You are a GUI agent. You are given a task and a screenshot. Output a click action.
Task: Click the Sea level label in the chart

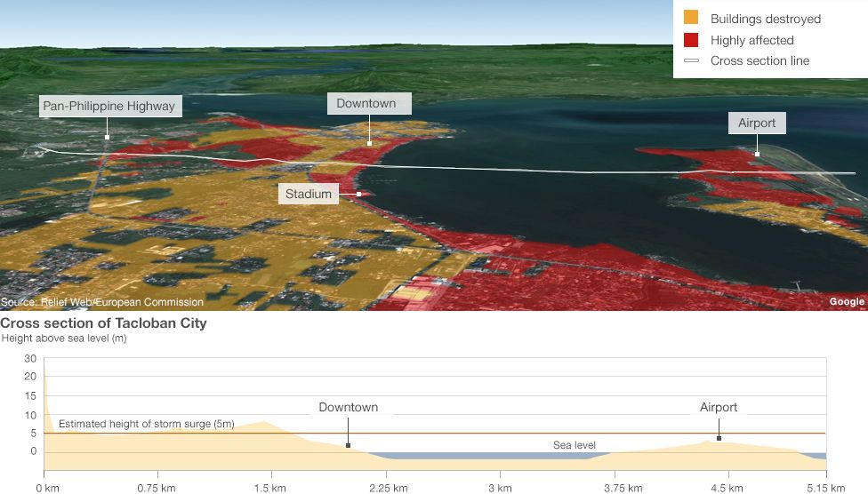point(574,445)
